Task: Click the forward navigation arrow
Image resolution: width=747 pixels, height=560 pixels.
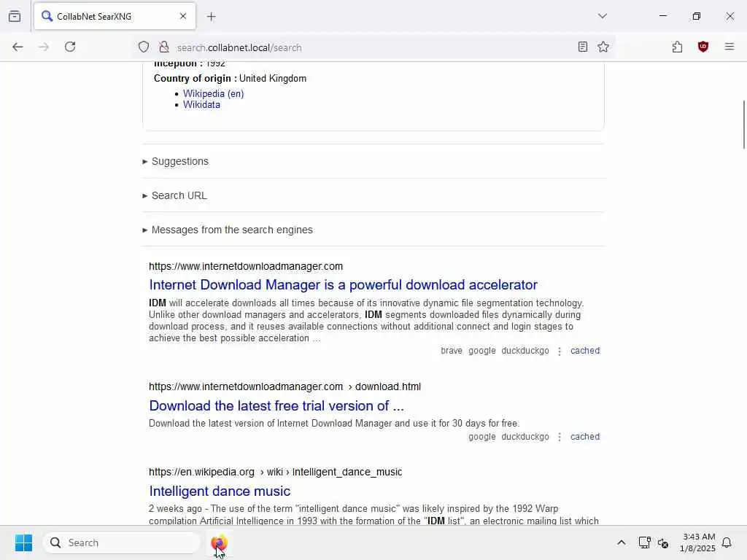Action: [x=44, y=47]
